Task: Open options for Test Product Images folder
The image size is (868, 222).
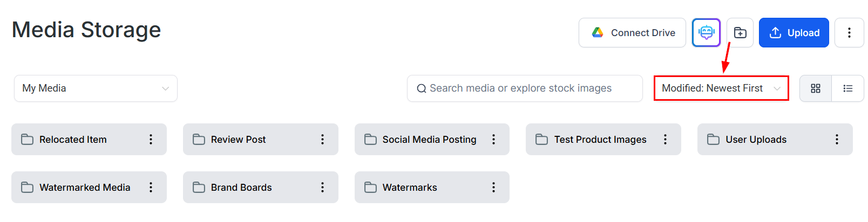Action: pos(665,140)
